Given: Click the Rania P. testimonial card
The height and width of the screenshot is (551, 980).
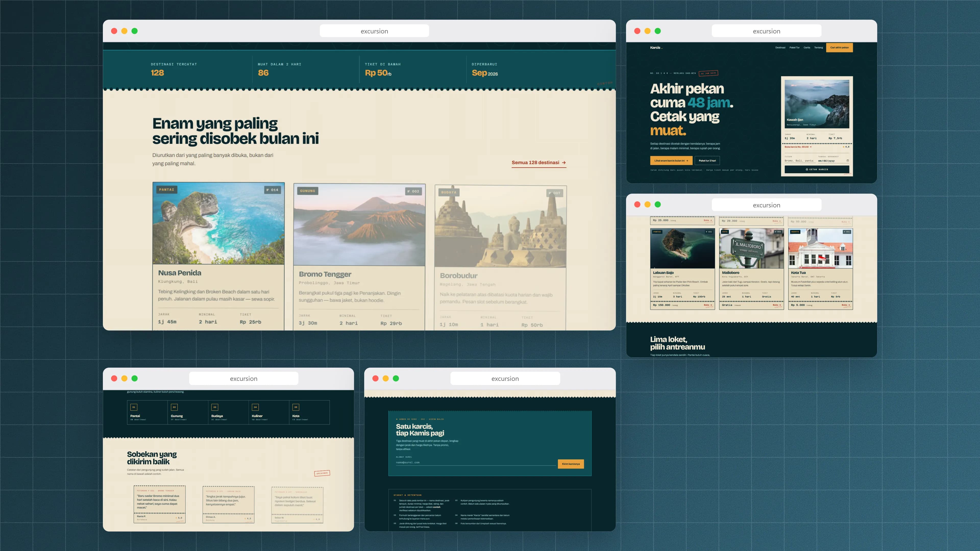Looking at the screenshot, I should (160, 504).
